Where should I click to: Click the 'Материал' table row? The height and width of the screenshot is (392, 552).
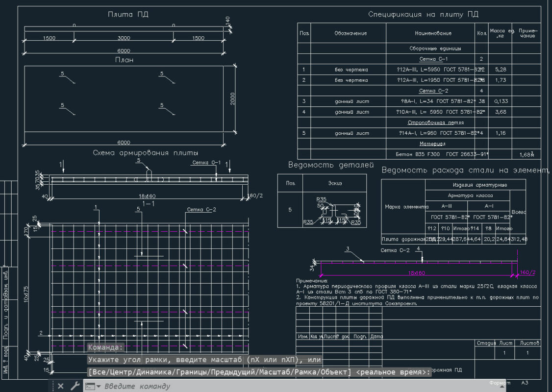[432, 144]
